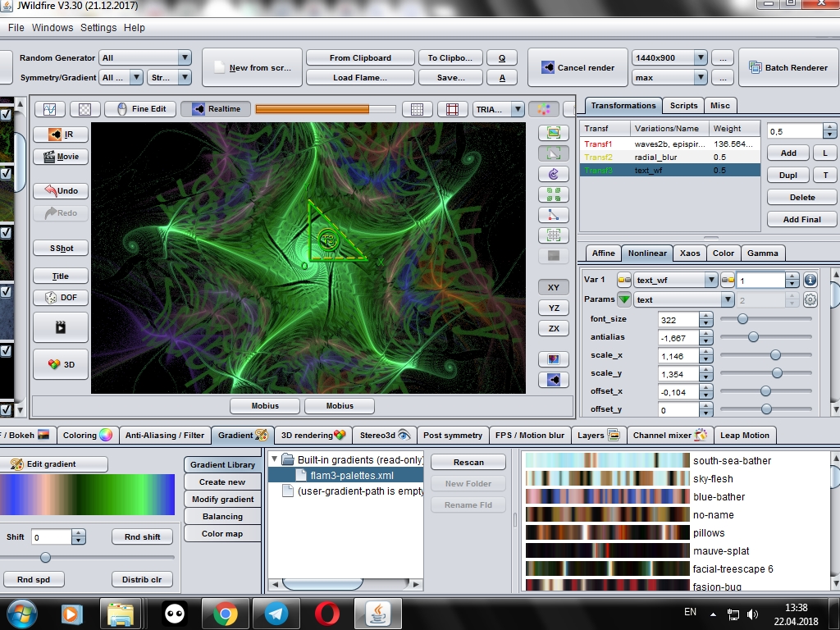Click the Load Flame... button
This screenshot has height=630, width=840.
(360, 78)
